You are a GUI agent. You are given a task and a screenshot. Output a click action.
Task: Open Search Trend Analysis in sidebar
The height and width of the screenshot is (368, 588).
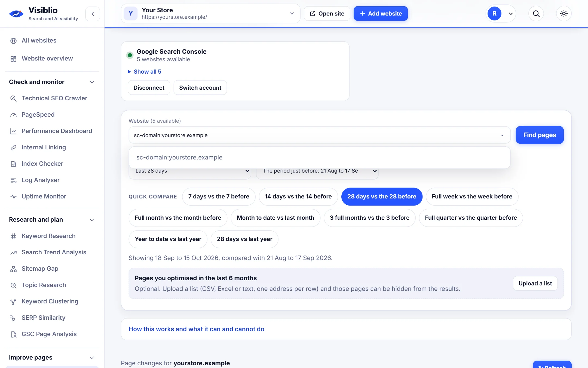[54, 252]
